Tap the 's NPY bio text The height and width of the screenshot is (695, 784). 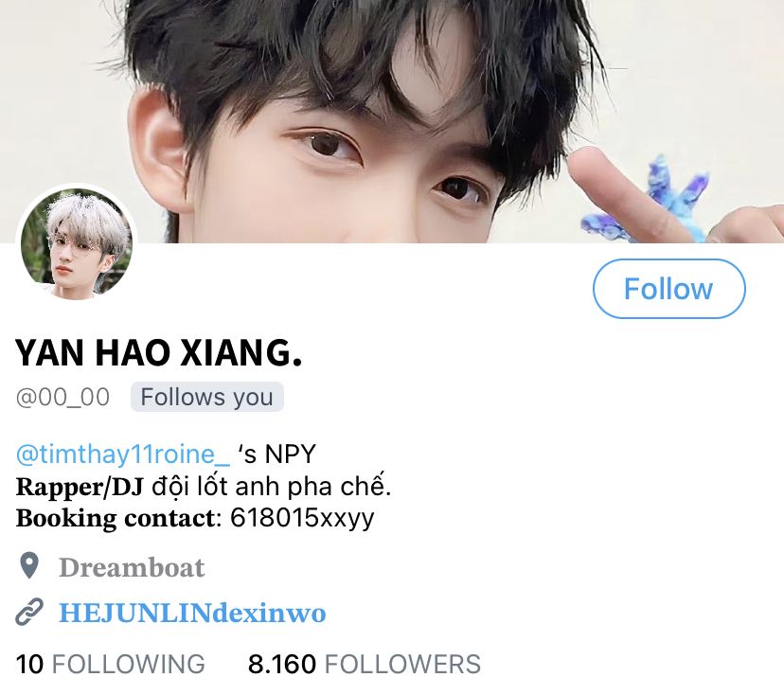(276, 454)
